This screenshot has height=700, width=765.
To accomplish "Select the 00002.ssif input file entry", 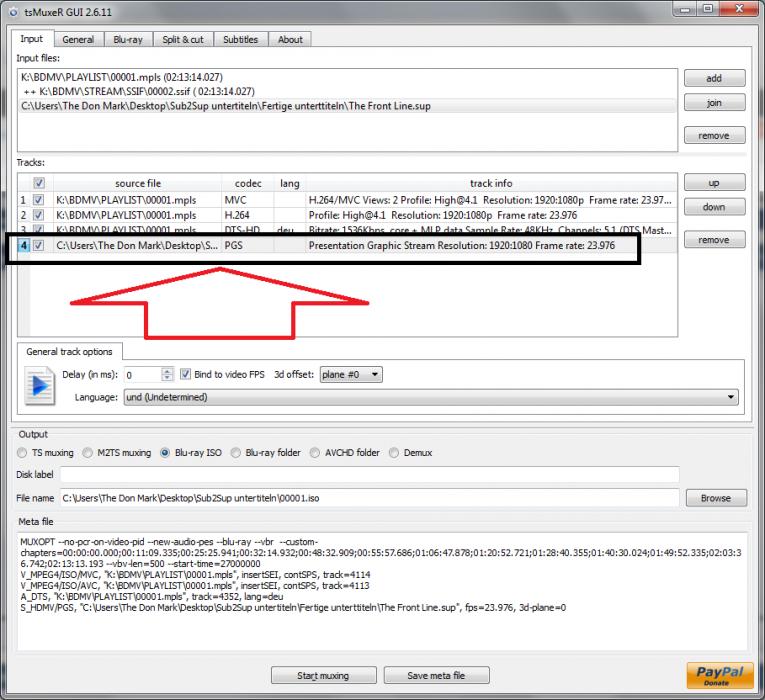I will point(347,91).
